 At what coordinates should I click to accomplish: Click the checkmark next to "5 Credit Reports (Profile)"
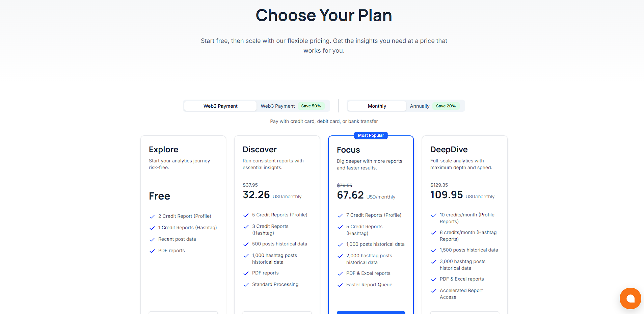(x=246, y=215)
